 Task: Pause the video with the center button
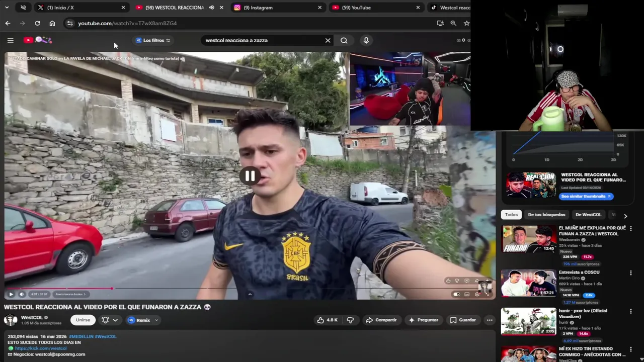250,176
